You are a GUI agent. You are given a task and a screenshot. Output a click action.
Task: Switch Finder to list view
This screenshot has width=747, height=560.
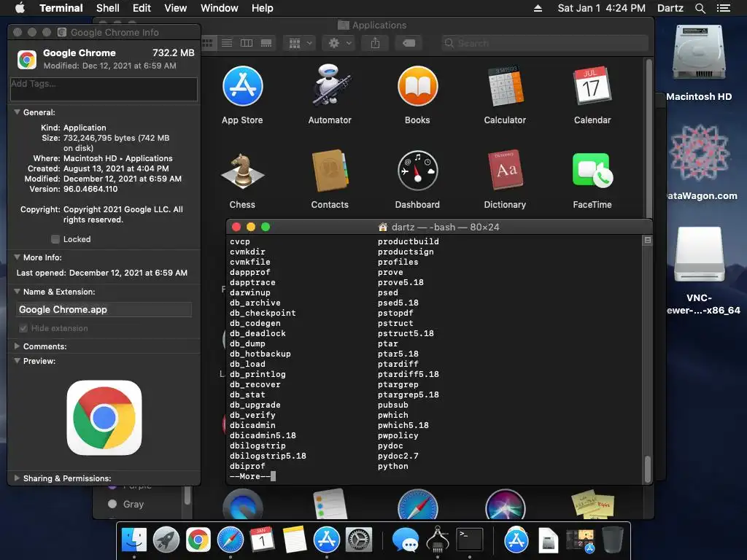227,43
